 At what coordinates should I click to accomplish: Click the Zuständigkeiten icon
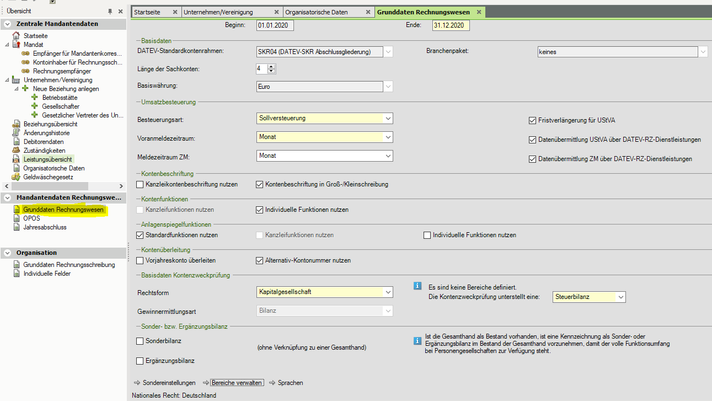pos(16,150)
